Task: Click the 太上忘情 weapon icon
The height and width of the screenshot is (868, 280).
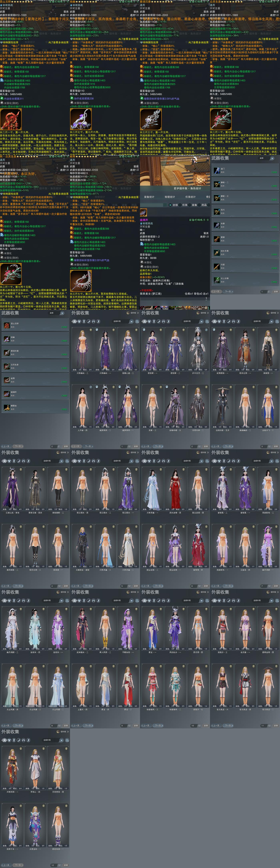Action: 216,280
